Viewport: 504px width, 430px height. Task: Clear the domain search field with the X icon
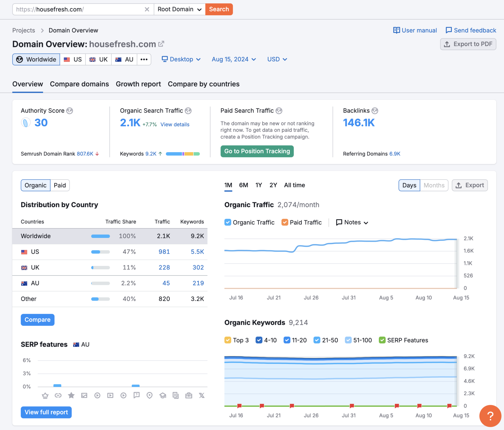tap(147, 9)
